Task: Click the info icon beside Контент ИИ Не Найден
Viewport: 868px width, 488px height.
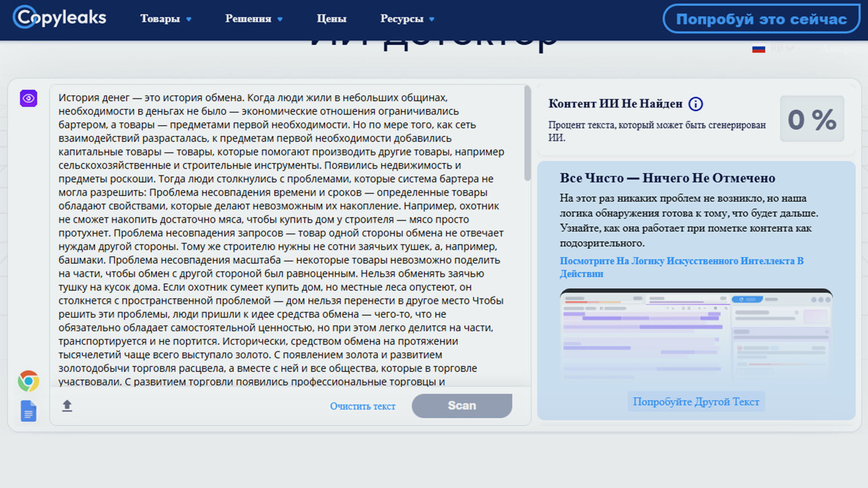Action: pos(696,104)
